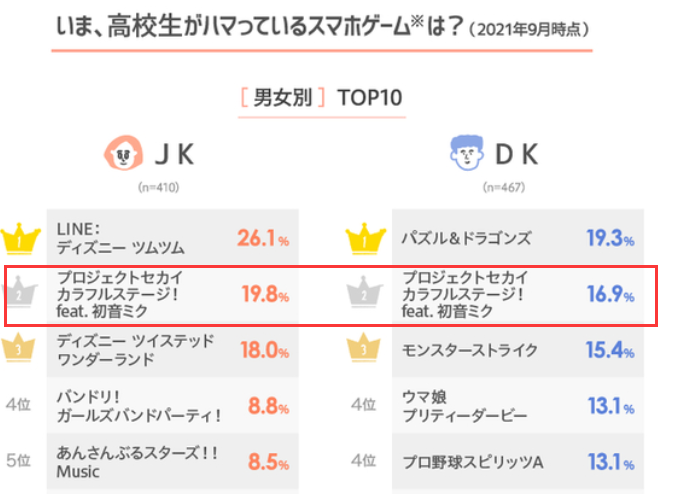Click the 19.3% value in DK ranking

[610, 238]
